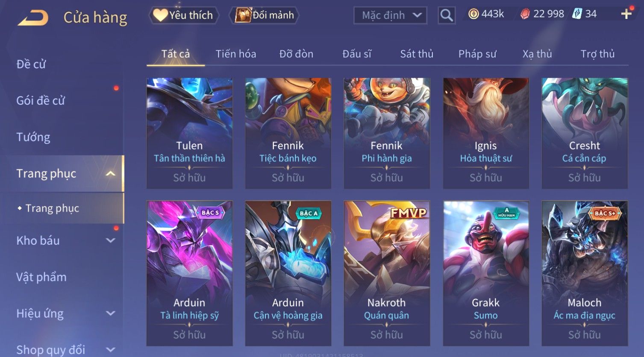Select Trang phục sub-item in sidebar
This screenshot has height=357, width=644.
[52, 208]
